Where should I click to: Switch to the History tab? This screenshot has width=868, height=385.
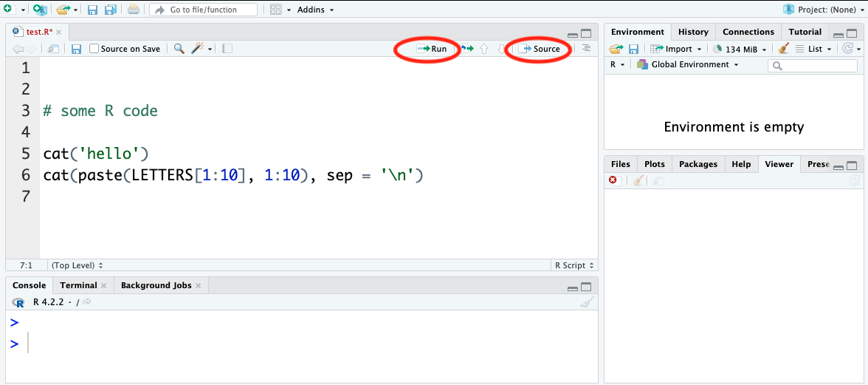pos(693,32)
